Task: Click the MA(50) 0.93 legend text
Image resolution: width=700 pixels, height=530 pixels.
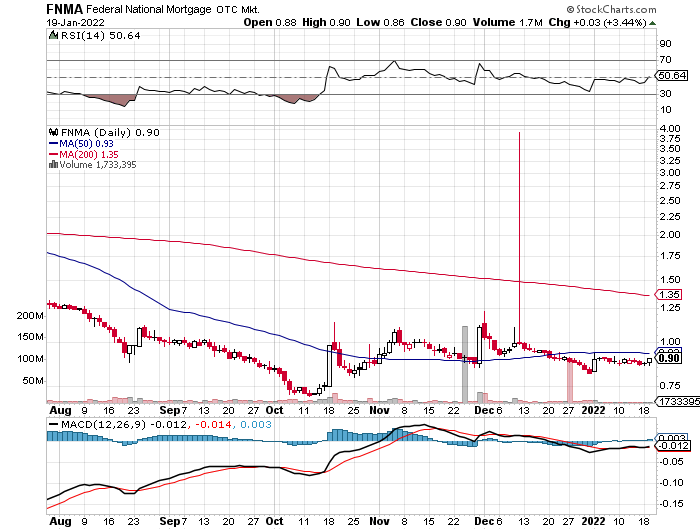Action: coord(86,144)
